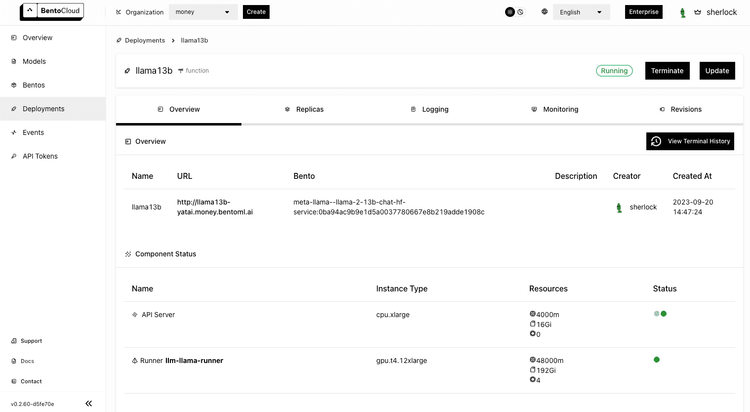Image resolution: width=750 pixels, height=412 pixels.
Task: Click the Create button in header
Action: [256, 12]
